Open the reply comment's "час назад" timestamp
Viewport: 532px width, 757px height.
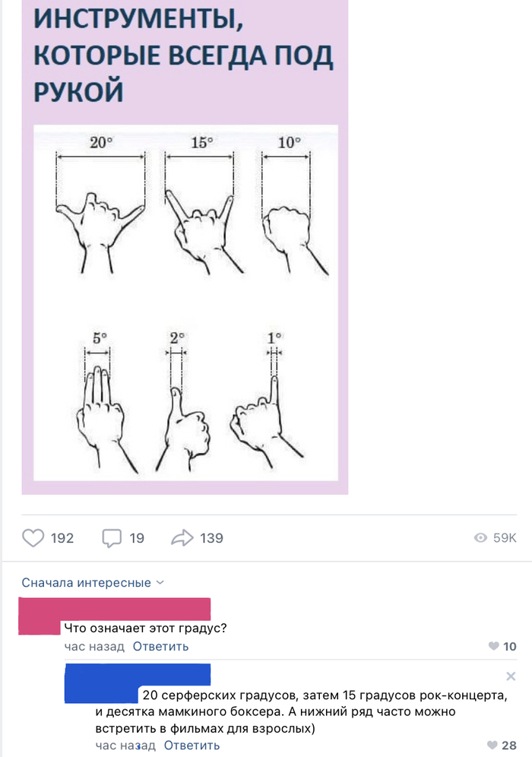(125, 746)
